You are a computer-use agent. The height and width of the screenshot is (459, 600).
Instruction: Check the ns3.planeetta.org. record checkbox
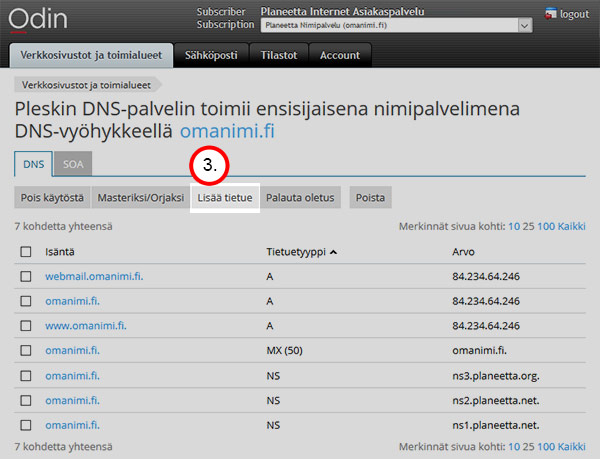[x=26, y=376]
